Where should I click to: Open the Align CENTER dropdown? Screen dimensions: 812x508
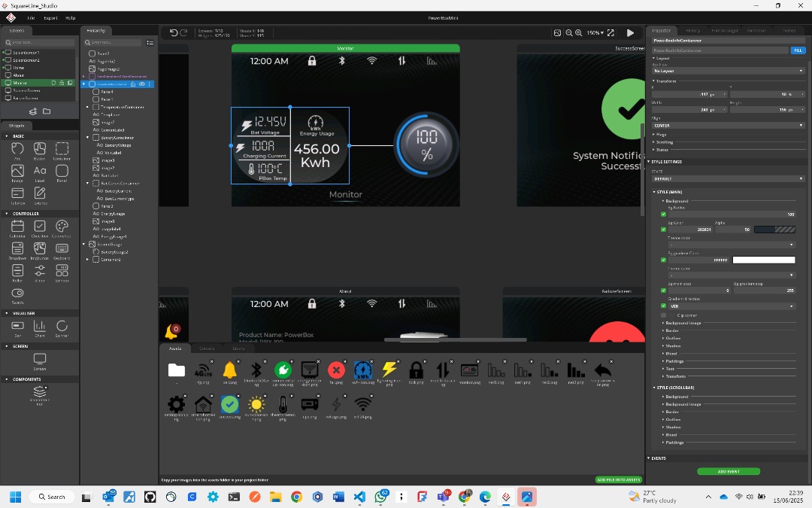729,126
